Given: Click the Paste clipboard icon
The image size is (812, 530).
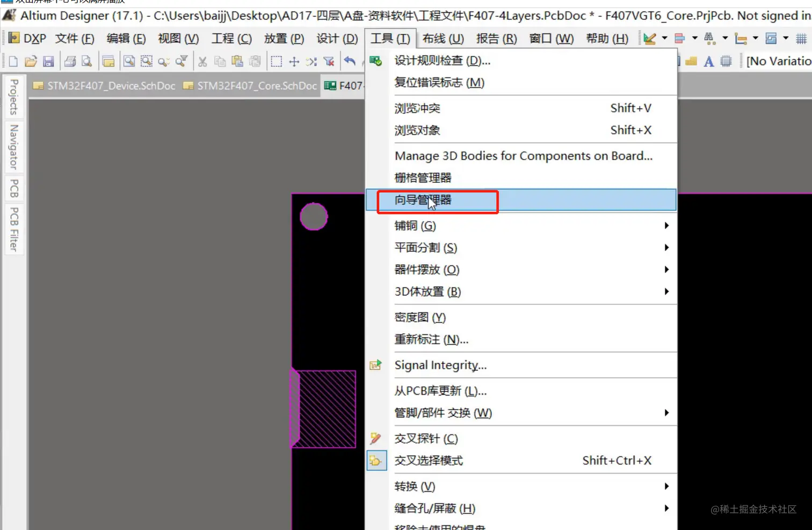Looking at the screenshot, I should [x=237, y=62].
